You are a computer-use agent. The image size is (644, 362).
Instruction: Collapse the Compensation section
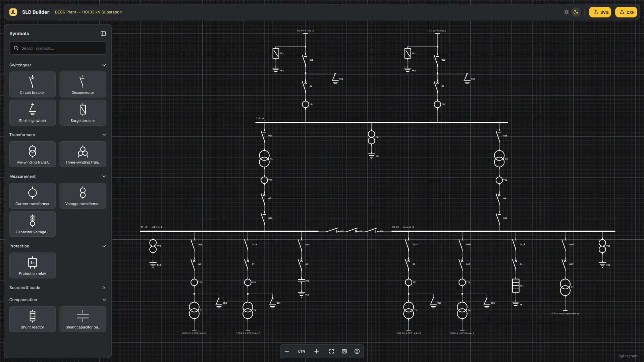tap(58, 300)
